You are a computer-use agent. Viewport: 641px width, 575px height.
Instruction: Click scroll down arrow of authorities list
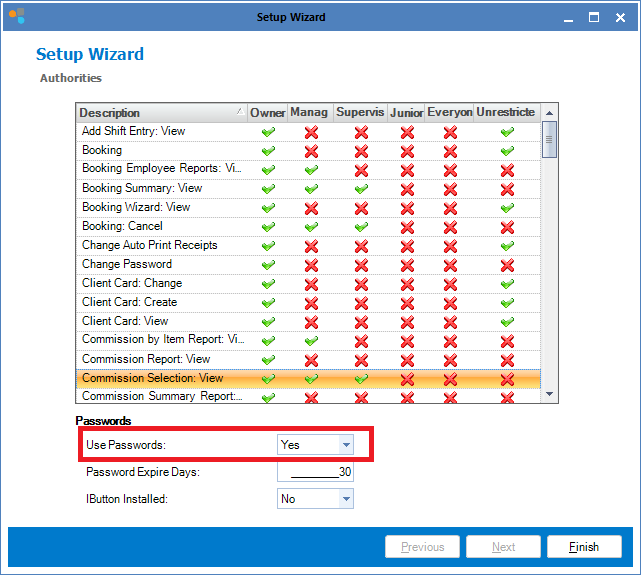click(x=549, y=396)
